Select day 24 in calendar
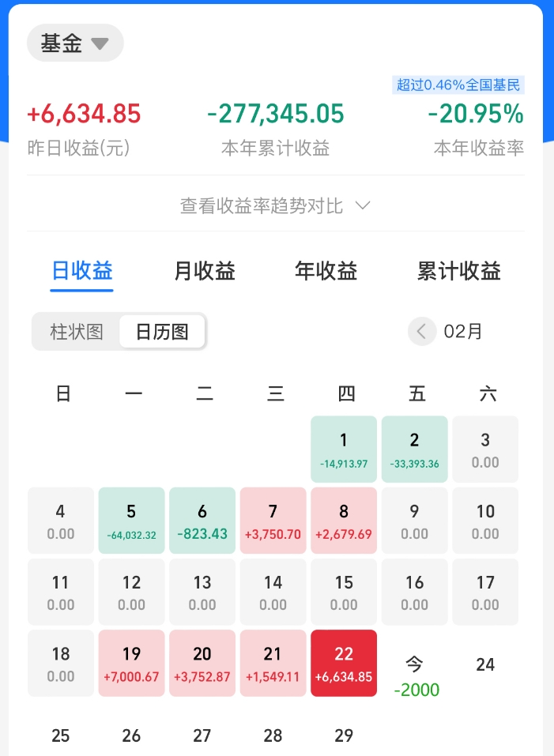The height and width of the screenshot is (756, 554). [485, 664]
